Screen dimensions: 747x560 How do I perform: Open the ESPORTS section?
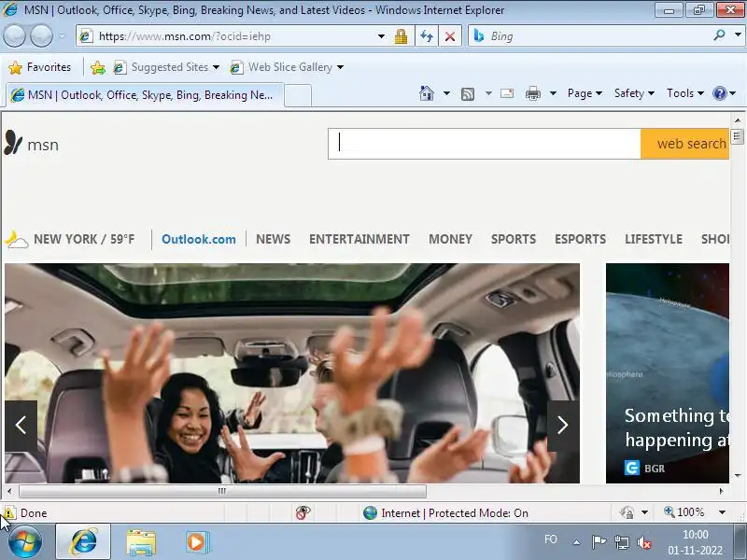tap(580, 239)
